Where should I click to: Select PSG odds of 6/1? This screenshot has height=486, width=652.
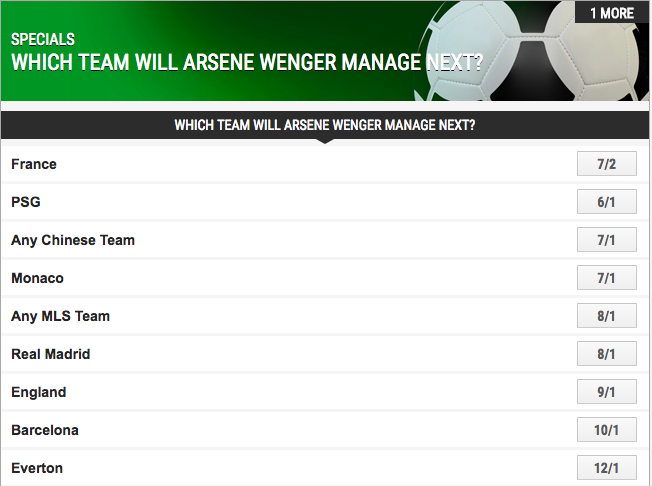click(606, 202)
